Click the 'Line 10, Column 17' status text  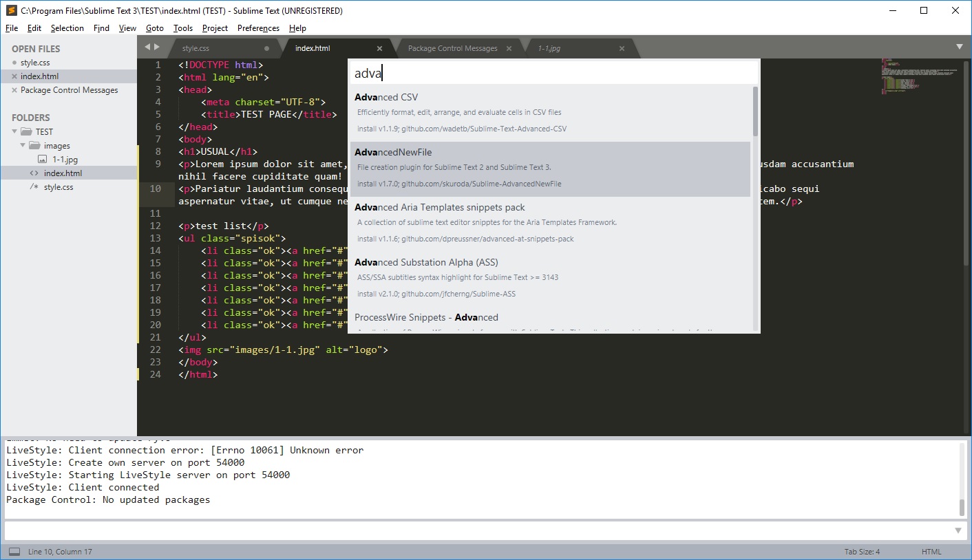coord(60,551)
